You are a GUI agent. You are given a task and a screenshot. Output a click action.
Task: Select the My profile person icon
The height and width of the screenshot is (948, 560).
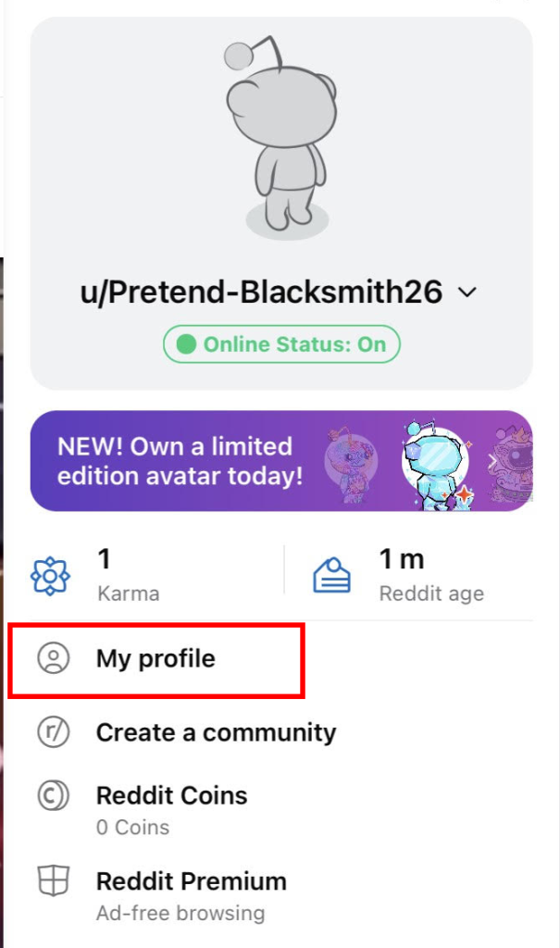(54, 659)
